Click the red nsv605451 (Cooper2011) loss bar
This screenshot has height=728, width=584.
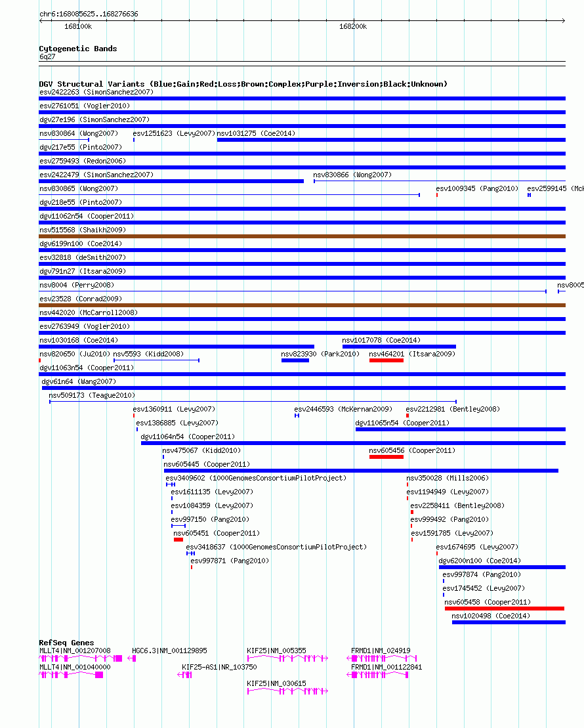pyautogui.click(x=178, y=540)
